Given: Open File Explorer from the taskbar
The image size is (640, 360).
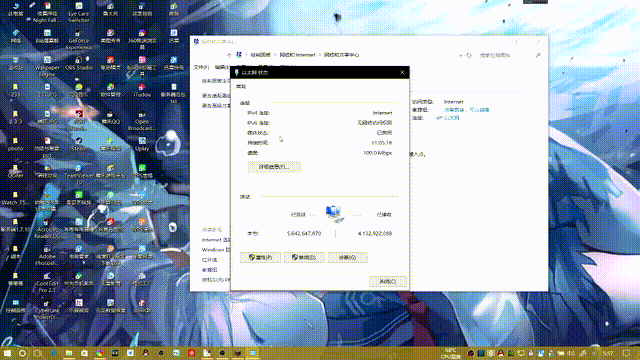Looking at the screenshot, I should click(69, 353).
